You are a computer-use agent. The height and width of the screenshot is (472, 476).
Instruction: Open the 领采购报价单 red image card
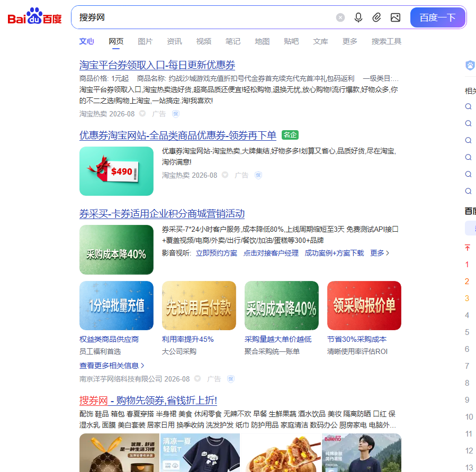pyautogui.click(x=364, y=305)
